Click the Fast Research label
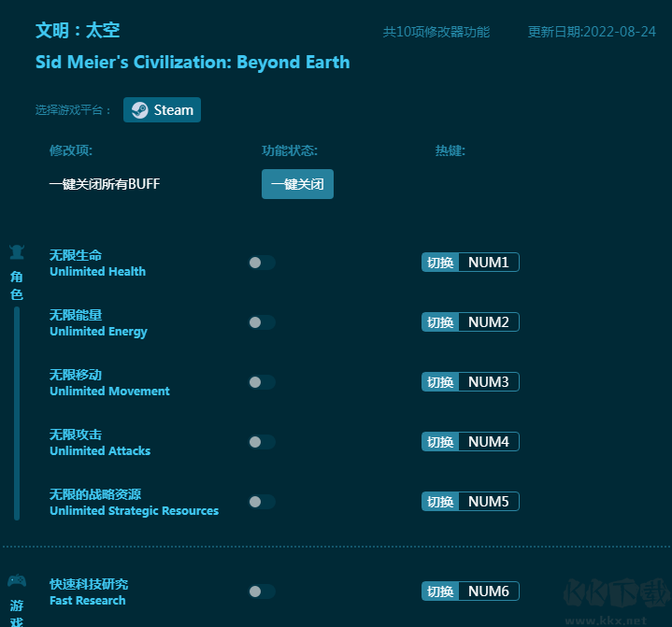 [x=88, y=601]
